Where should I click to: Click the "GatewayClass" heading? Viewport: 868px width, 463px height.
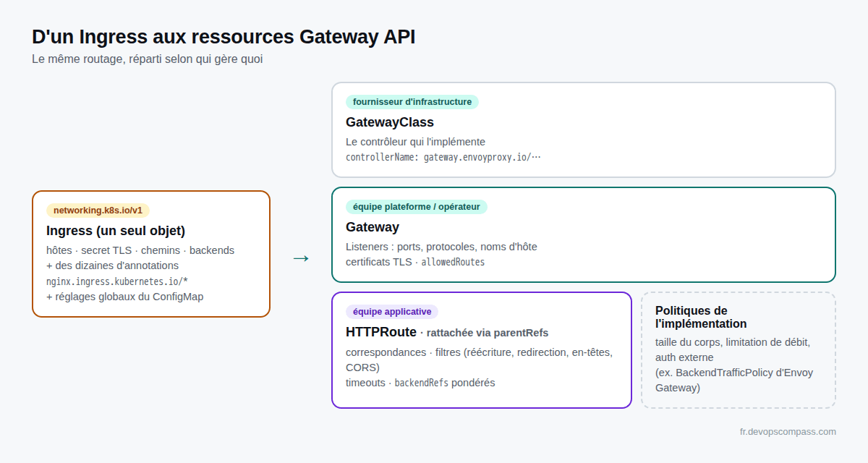click(x=390, y=122)
